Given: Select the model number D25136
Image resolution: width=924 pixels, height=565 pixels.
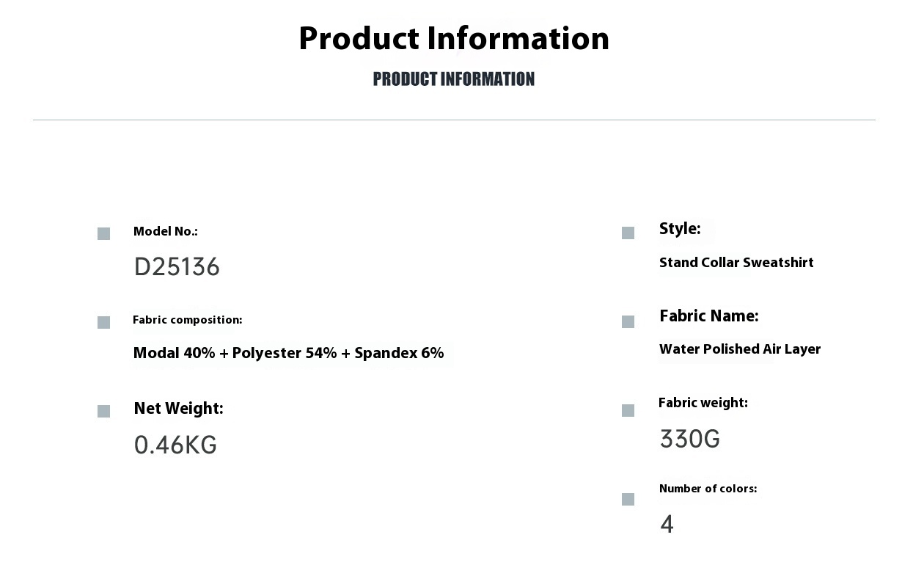Looking at the screenshot, I should (x=177, y=267).
